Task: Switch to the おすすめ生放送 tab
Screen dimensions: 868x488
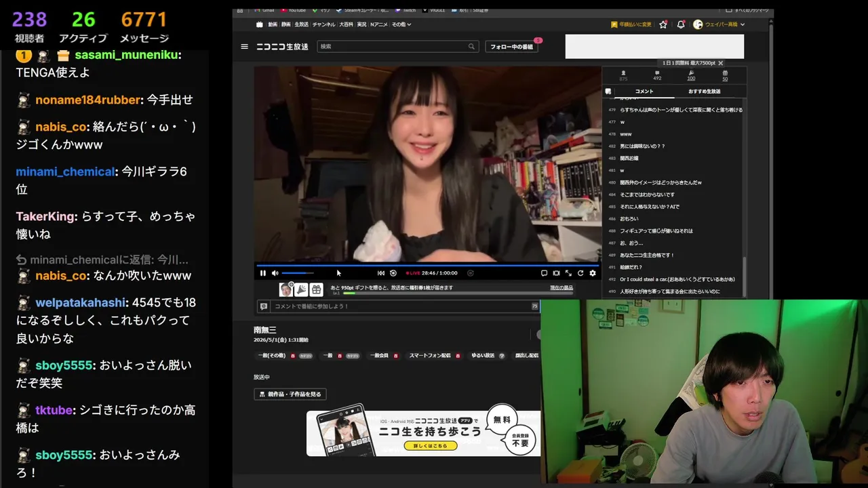Action: pyautogui.click(x=704, y=91)
